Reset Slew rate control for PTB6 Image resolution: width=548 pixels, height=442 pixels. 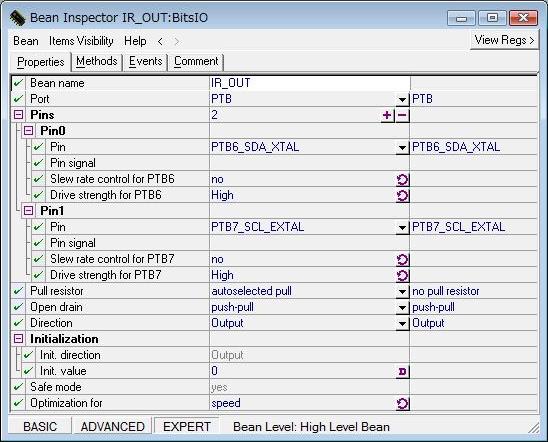click(402, 179)
